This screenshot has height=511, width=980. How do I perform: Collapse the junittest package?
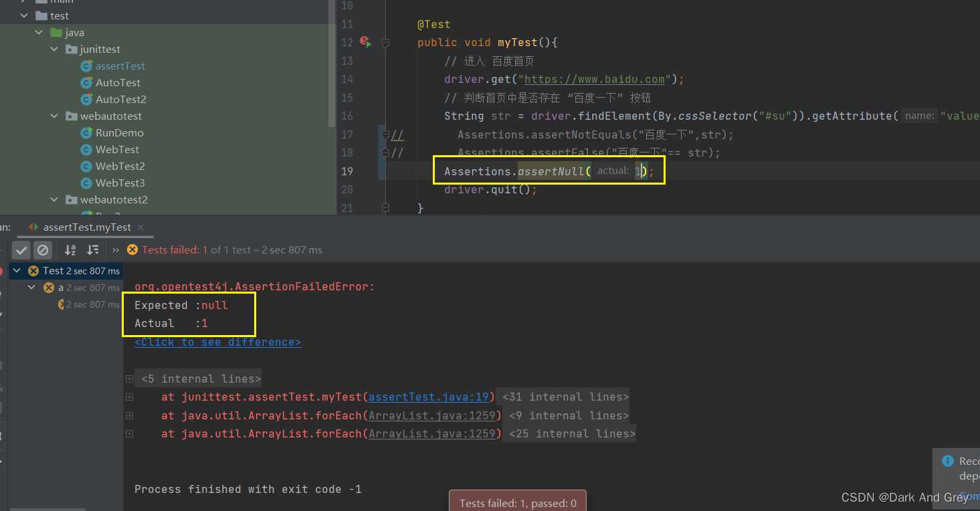55,49
